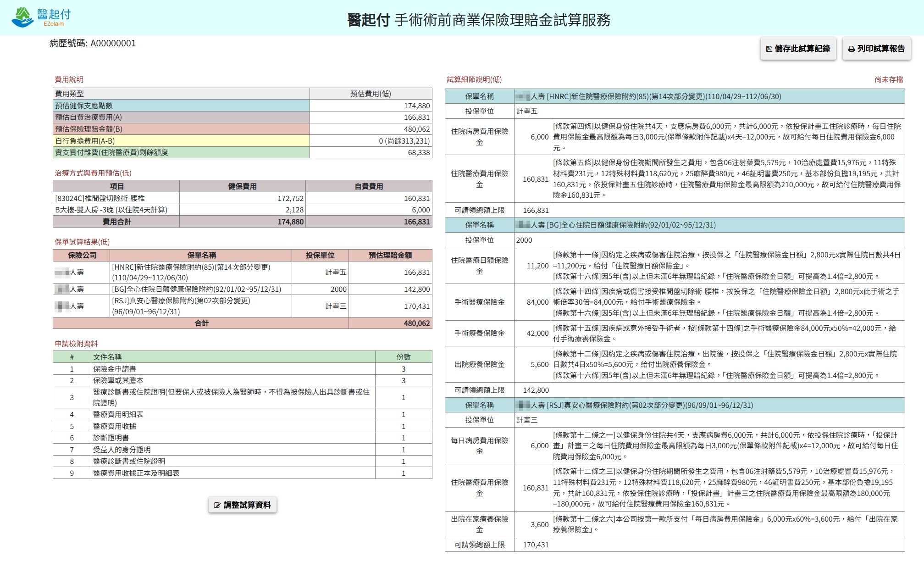Select health insurance fee 172,752
The height and width of the screenshot is (562, 924).
point(290,198)
